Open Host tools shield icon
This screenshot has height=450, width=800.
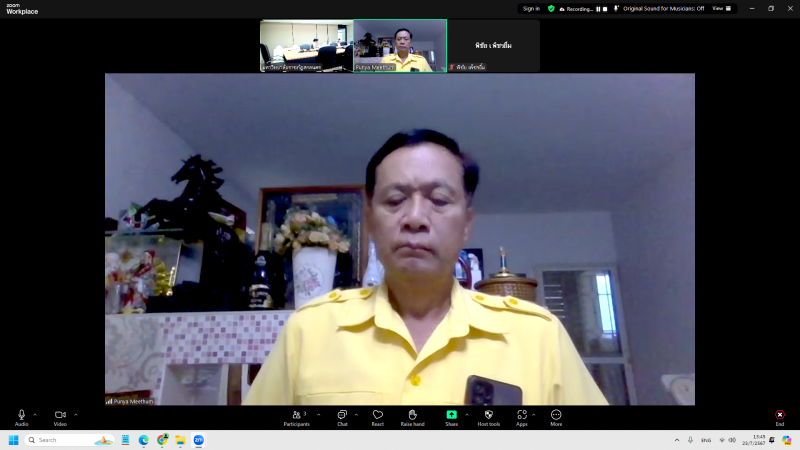tap(488, 415)
